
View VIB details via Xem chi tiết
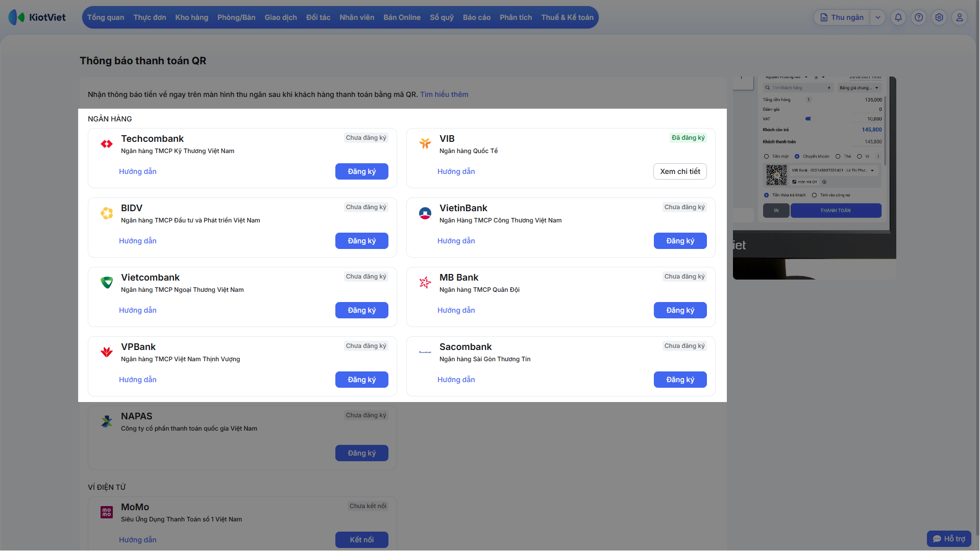(680, 171)
